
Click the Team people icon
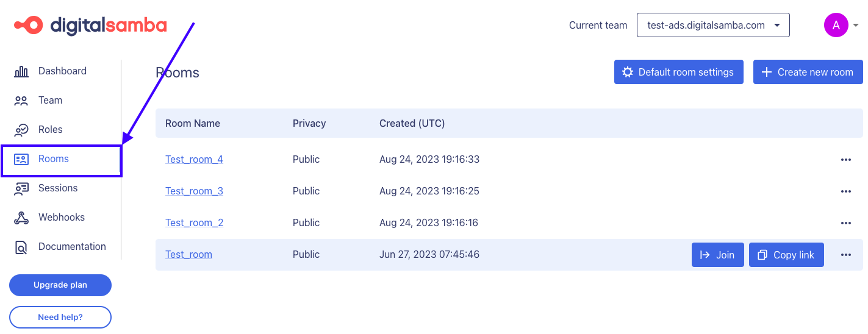[21, 101]
